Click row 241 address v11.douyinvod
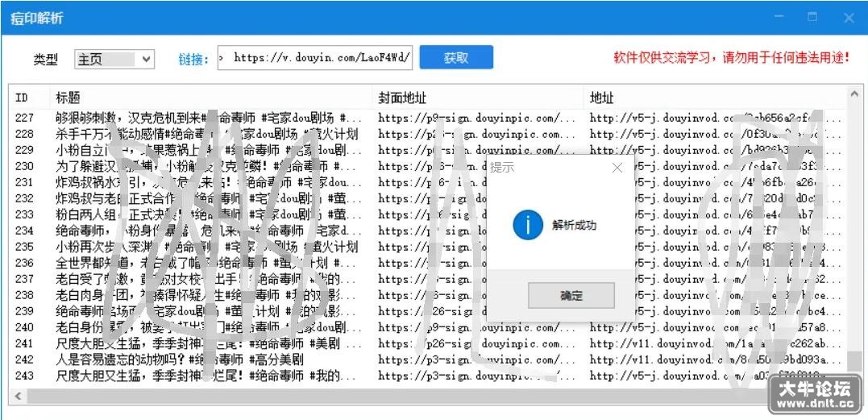The width and height of the screenshot is (868, 420). (x=716, y=343)
